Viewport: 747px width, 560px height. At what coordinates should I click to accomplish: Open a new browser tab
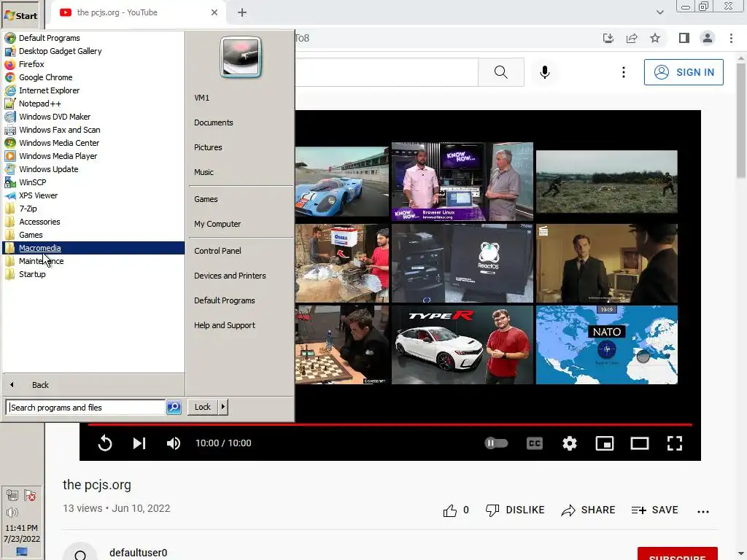pos(242,12)
